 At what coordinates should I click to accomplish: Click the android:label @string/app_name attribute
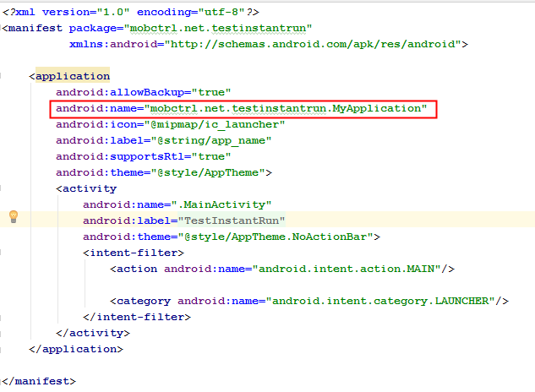[x=163, y=140]
